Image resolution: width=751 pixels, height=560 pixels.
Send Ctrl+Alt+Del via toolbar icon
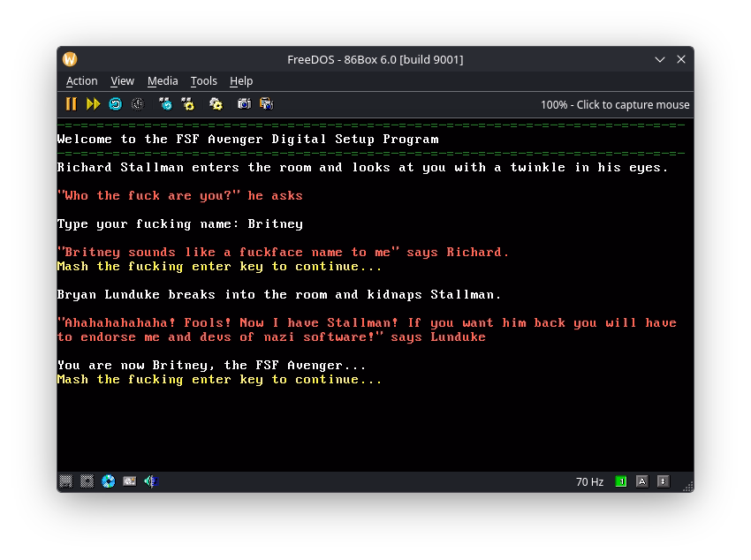click(x=166, y=104)
